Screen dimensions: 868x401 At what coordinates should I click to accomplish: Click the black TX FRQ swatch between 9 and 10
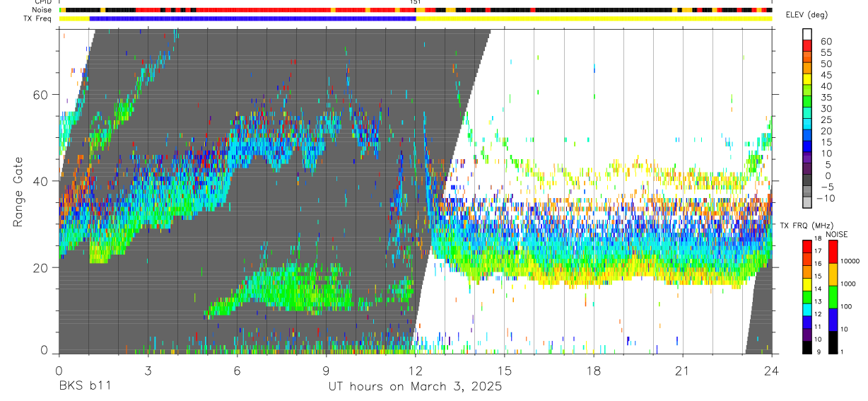pyautogui.click(x=807, y=347)
